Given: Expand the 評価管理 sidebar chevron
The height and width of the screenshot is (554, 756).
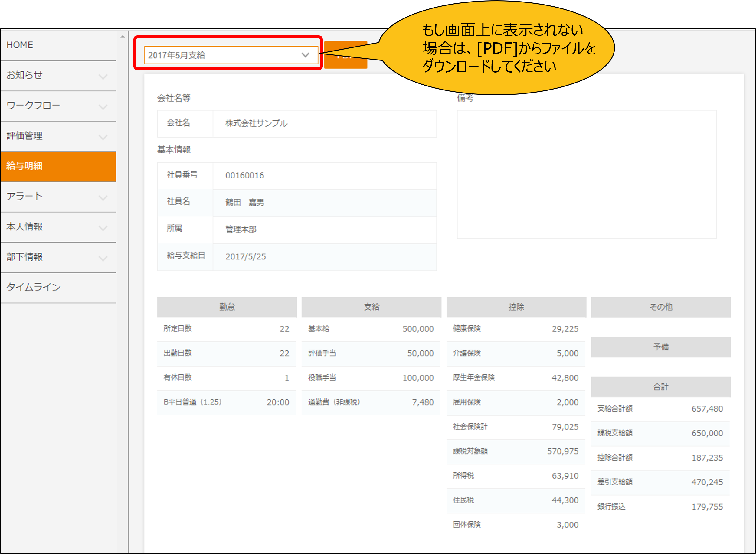Looking at the screenshot, I should coord(103,137).
